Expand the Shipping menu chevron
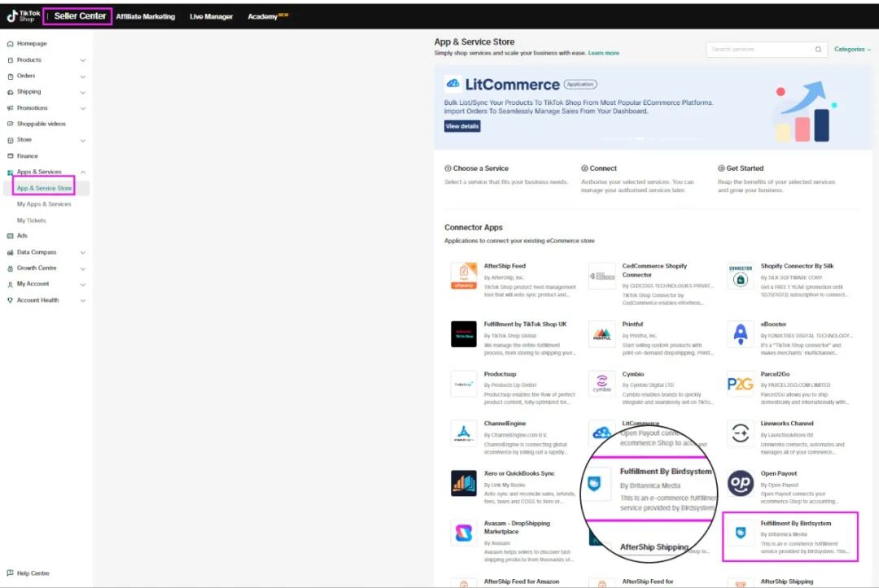Viewport: 879px width, 588px height. (83, 92)
